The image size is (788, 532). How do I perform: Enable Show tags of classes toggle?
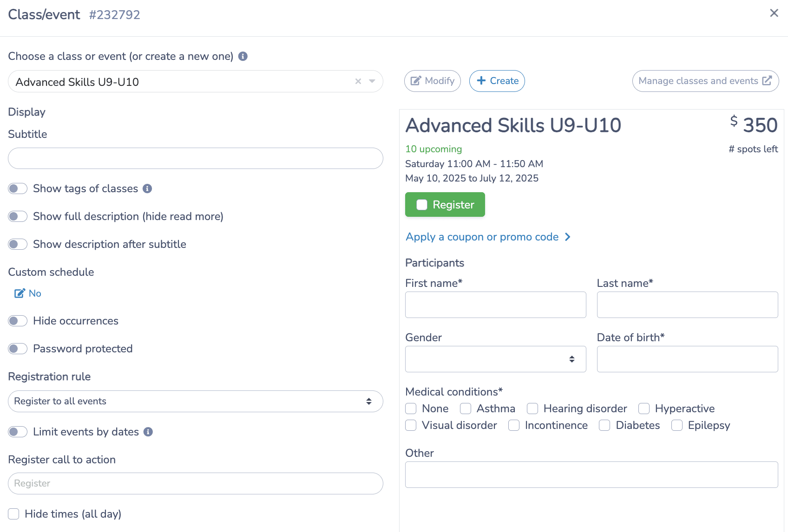tap(18, 188)
